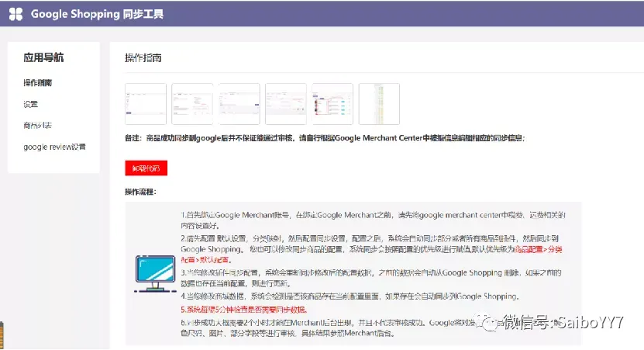644x350 pixels.
Task: Click step 1 text about binding Google Merchant
Action: tap(374, 220)
